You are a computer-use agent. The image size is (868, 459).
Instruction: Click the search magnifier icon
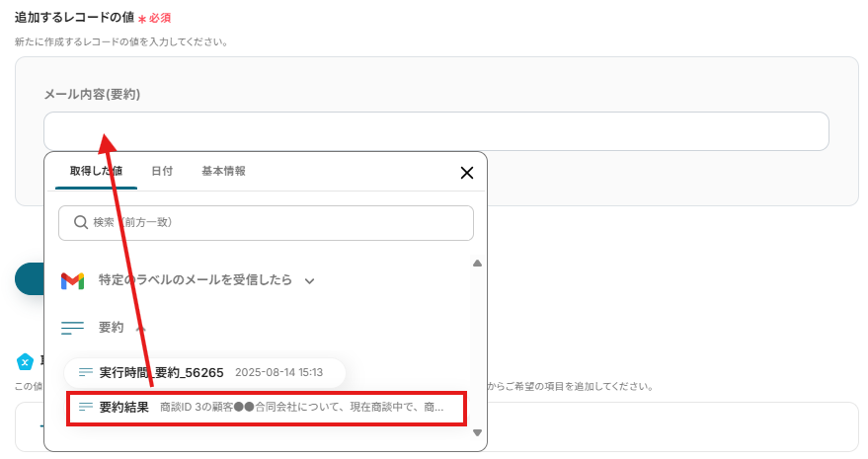[x=81, y=222]
